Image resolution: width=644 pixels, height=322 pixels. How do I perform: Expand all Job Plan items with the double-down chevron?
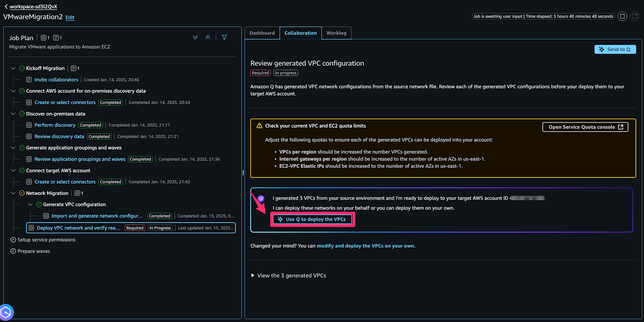point(195,37)
